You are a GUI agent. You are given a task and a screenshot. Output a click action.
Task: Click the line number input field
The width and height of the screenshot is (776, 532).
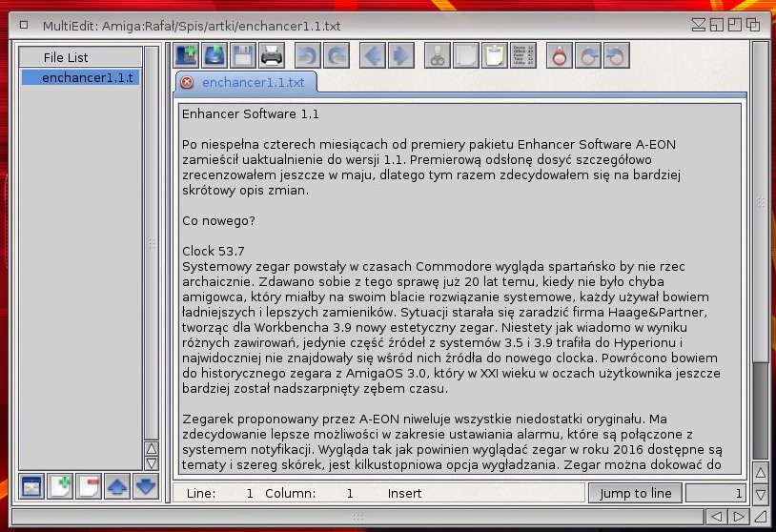(x=715, y=494)
